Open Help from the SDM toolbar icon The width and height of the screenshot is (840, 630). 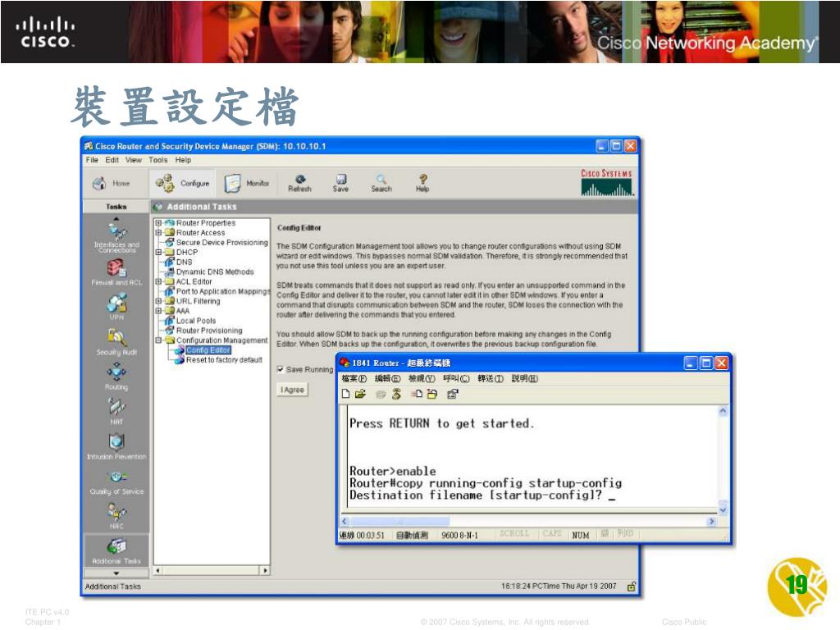[422, 183]
